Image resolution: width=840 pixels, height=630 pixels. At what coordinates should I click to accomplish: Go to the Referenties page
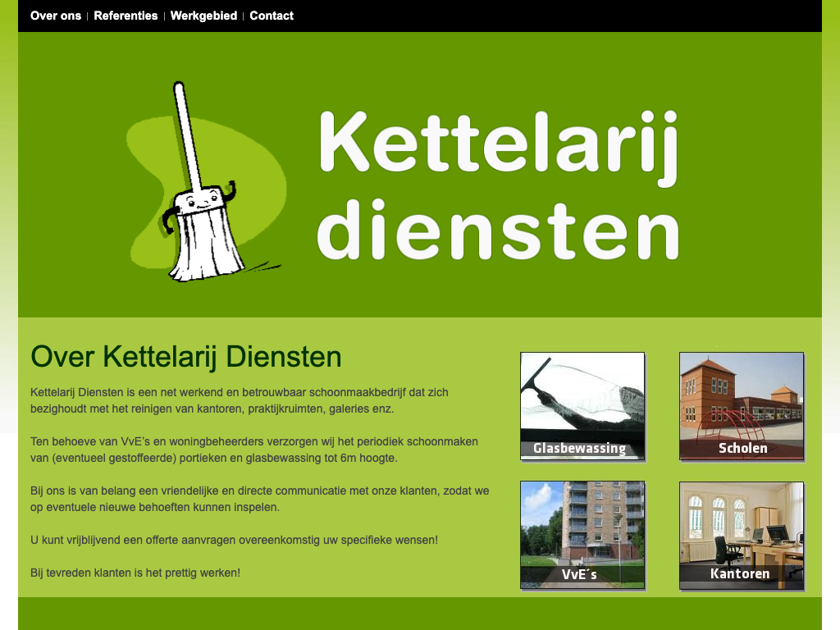point(126,16)
